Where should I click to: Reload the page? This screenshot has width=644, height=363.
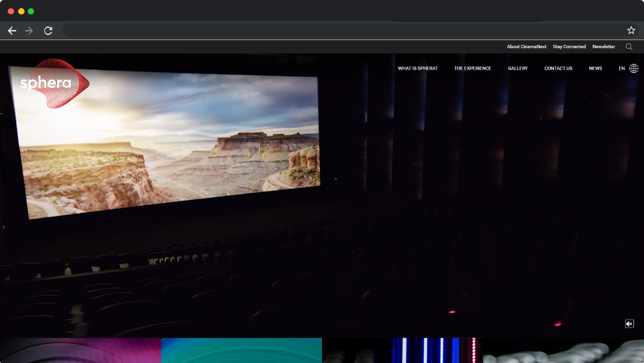(x=48, y=31)
